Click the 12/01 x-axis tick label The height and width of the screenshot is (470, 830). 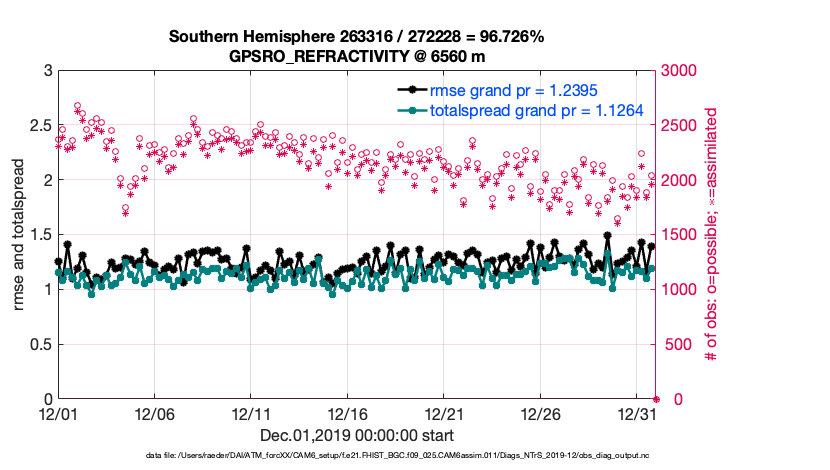coord(58,414)
